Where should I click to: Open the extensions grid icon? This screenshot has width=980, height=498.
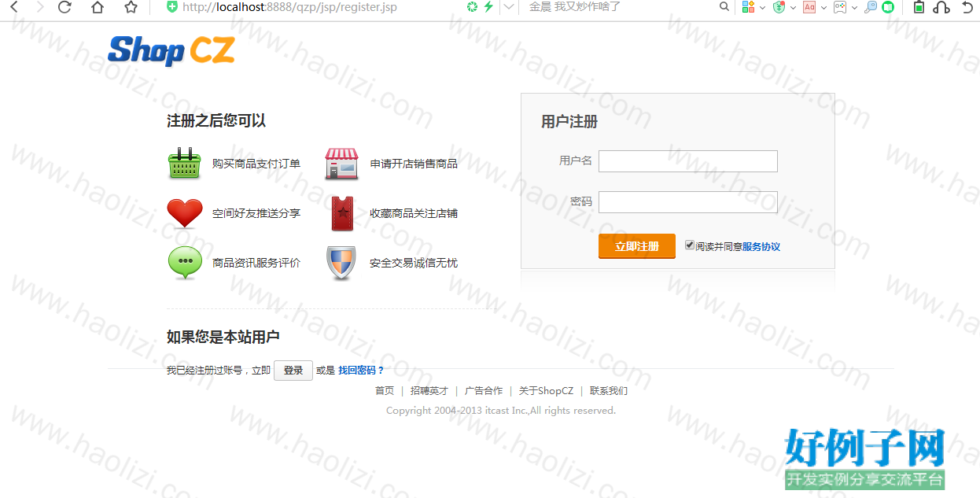coord(748,7)
